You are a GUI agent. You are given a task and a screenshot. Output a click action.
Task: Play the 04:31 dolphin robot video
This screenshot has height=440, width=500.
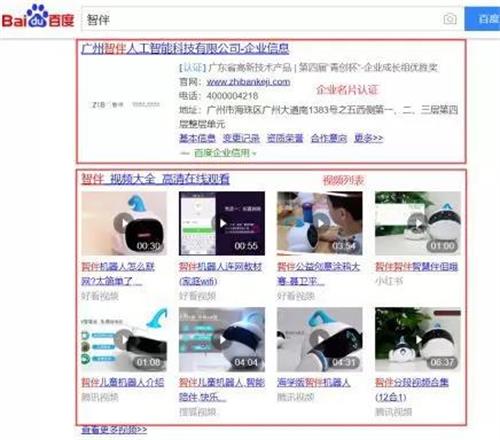(320, 339)
